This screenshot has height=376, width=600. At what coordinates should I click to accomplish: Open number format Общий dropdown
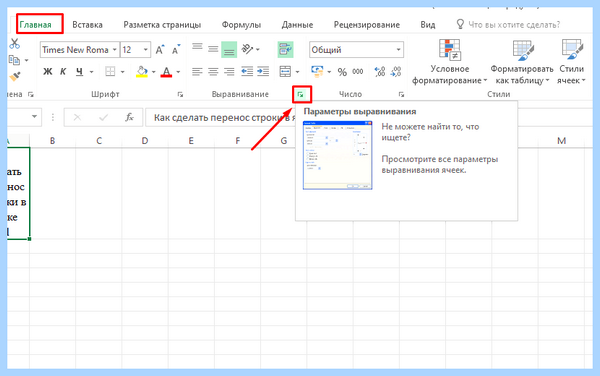coord(398,50)
